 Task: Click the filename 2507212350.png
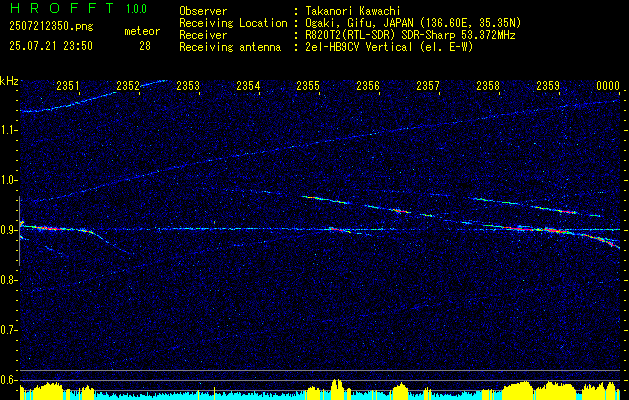pos(51,27)
